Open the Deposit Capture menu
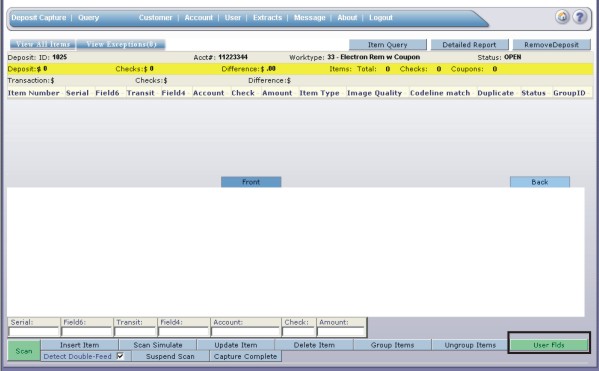This screenshot has height=371, width=599. pyautogui.click(x=39, y=18)
